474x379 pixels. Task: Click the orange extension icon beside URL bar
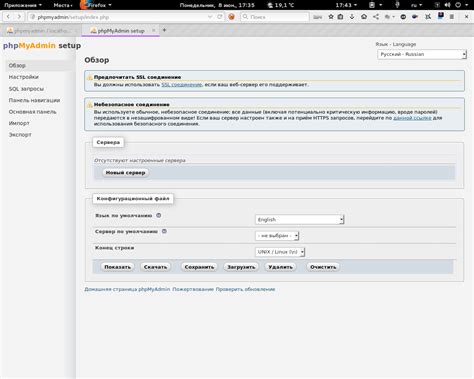pyautogui.click(x=231, y=16)
